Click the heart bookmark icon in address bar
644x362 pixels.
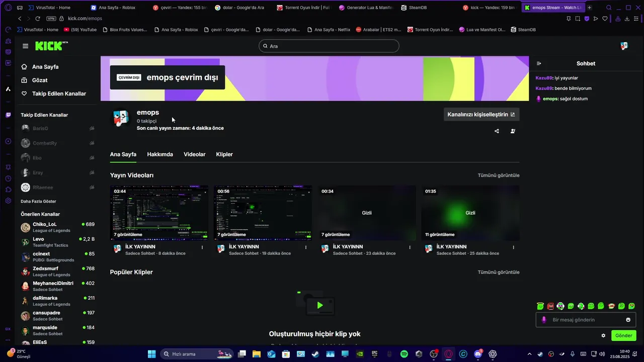pyautogui.click(x=605, y=19)
